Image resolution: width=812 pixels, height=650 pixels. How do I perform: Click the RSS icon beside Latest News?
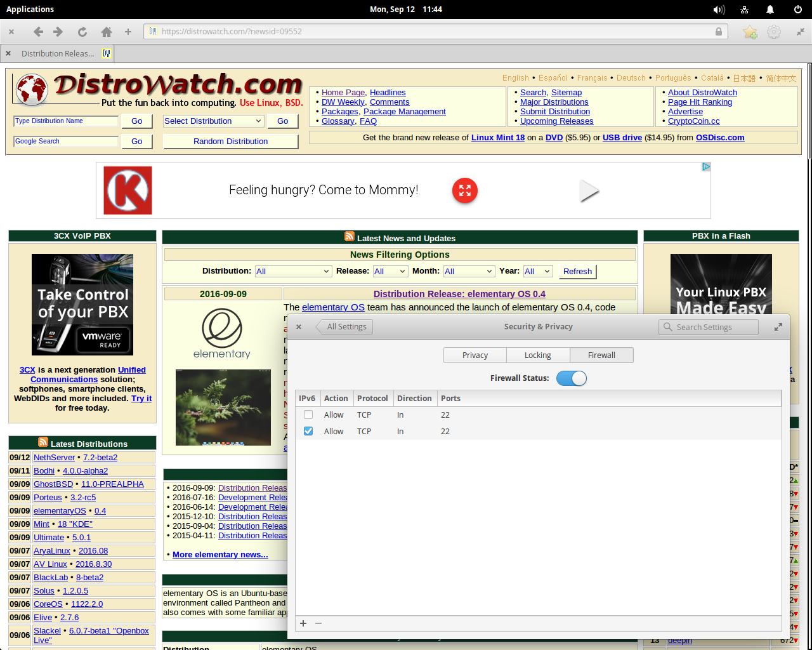coord(350,237)
